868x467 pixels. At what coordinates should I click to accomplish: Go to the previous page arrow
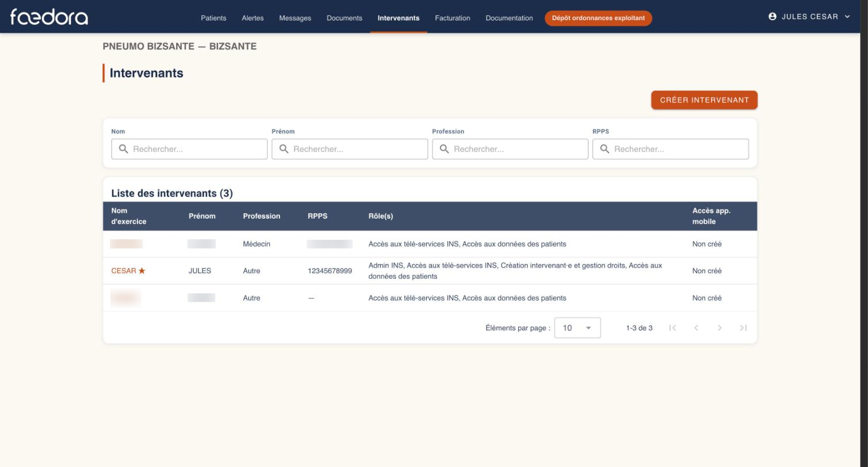pyautogui.click(x=696, y=328)
